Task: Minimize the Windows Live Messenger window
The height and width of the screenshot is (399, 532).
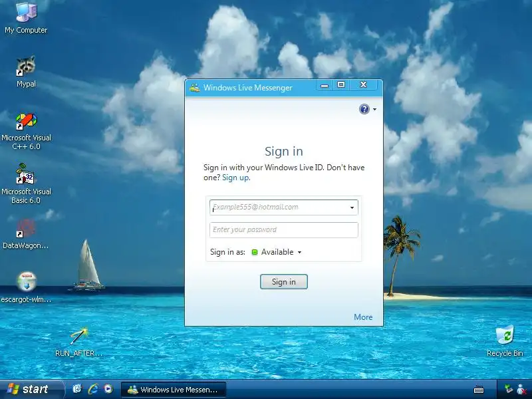Action: 325,85
